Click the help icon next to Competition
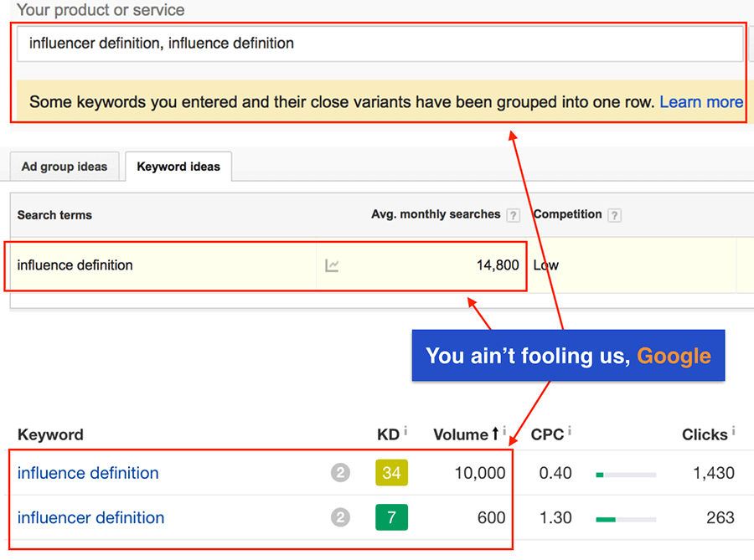The width and height of the screenshot is (754, 560). tap(615, 215)
